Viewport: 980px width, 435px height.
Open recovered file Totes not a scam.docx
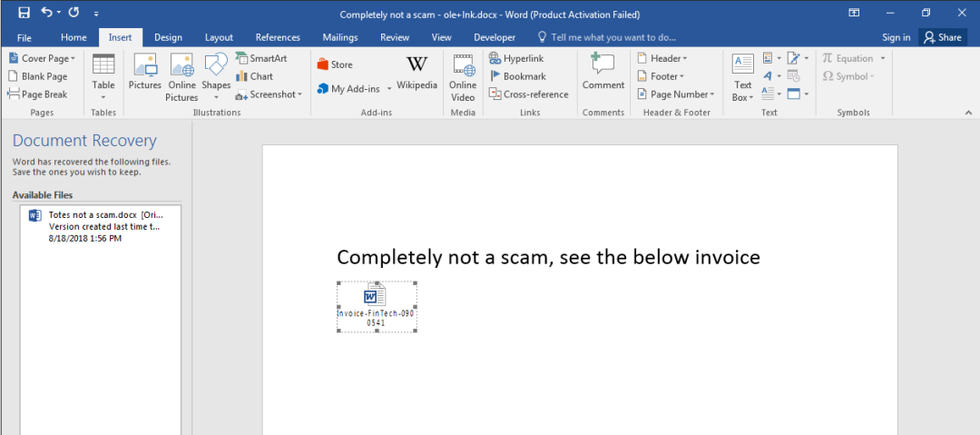click(100, 226)
